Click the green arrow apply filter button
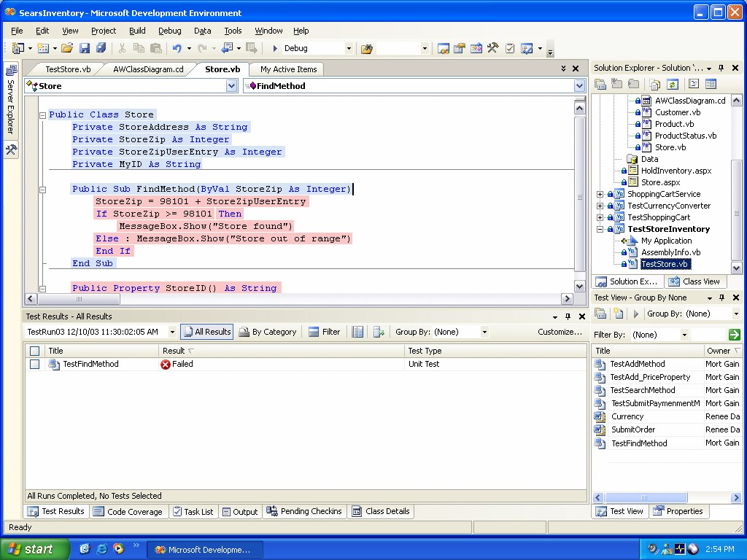Viewport: 747px width, 560px height. click(734, 335)
